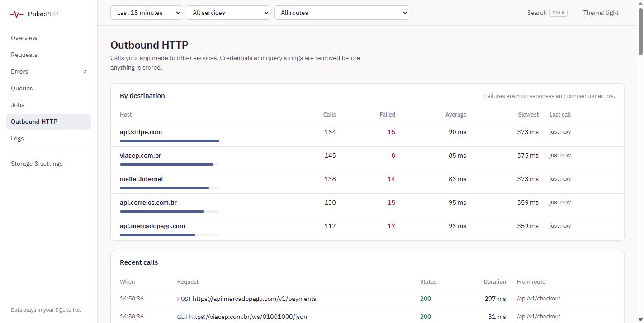Open the All services filter dropdown

click(228, 13)
